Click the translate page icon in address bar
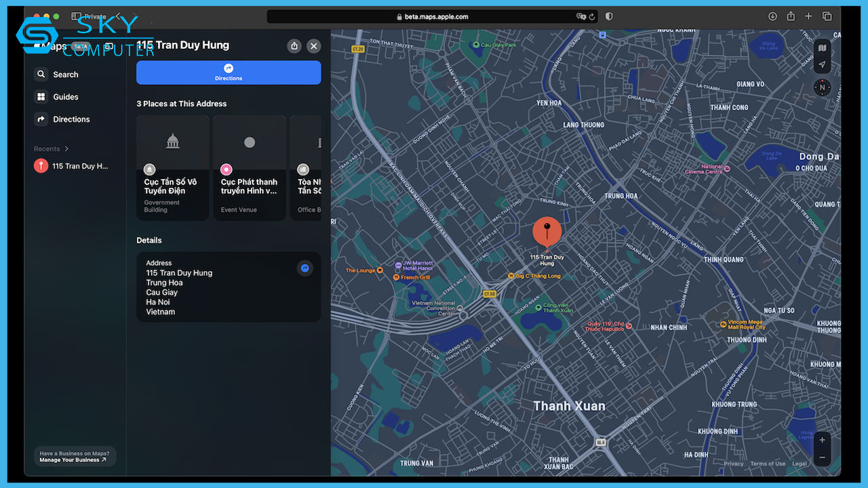The image size is (868, 488). coord(580,17)
